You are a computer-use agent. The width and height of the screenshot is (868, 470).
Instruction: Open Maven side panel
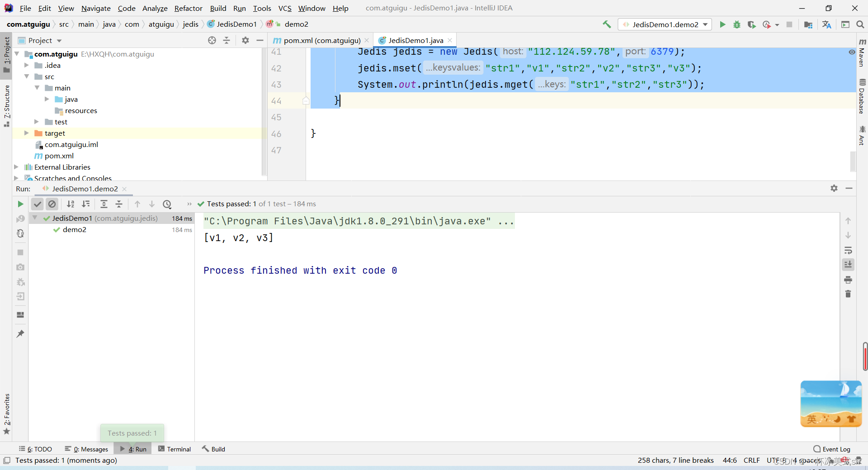[862, 53]
